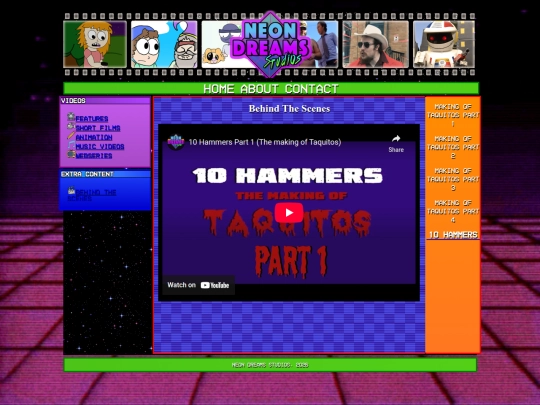Open the Music Videos link

[x=100, y=147]
